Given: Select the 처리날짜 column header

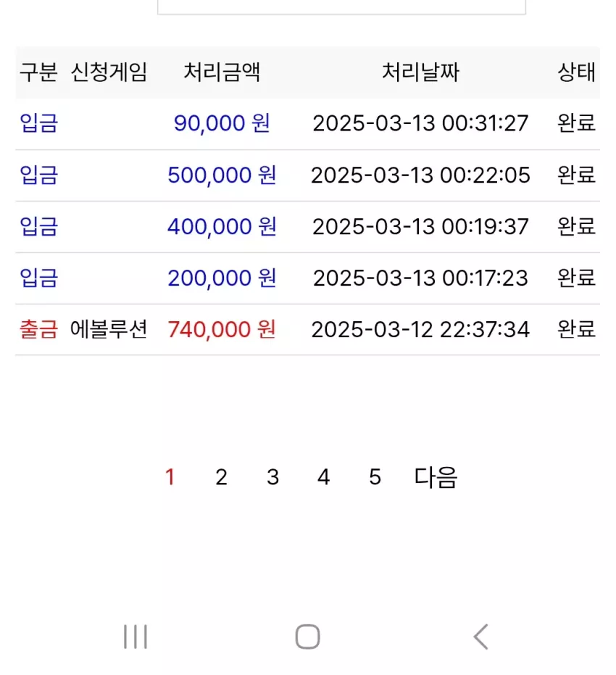Looking at the screenshot, I should click(x=421, y=72).
